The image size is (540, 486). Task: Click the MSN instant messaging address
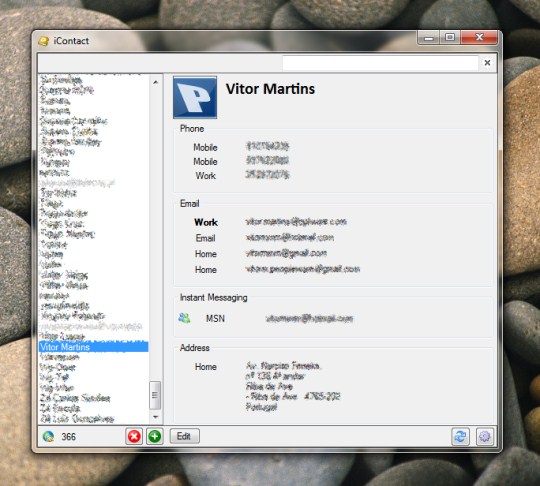point(309,318)
